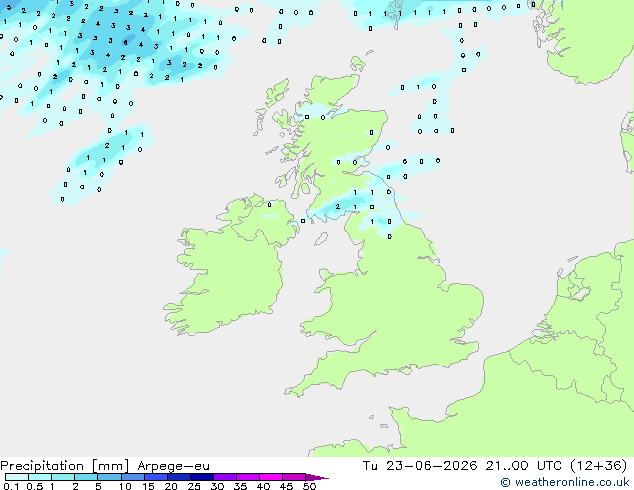634x490 pixels.
Task: Select the 2–5 mm legend color box
Action: pos(86,477)
